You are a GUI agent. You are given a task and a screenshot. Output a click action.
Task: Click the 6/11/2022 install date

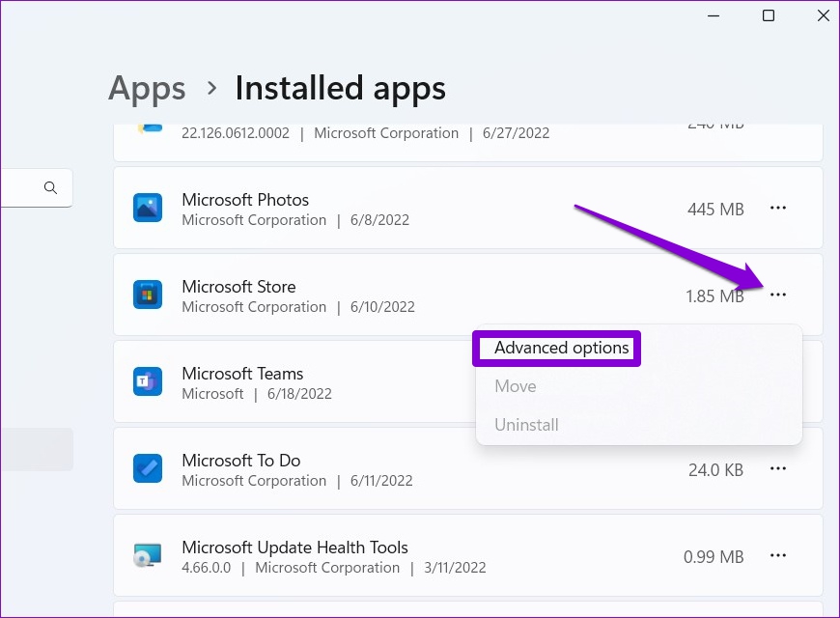point(381,480)
